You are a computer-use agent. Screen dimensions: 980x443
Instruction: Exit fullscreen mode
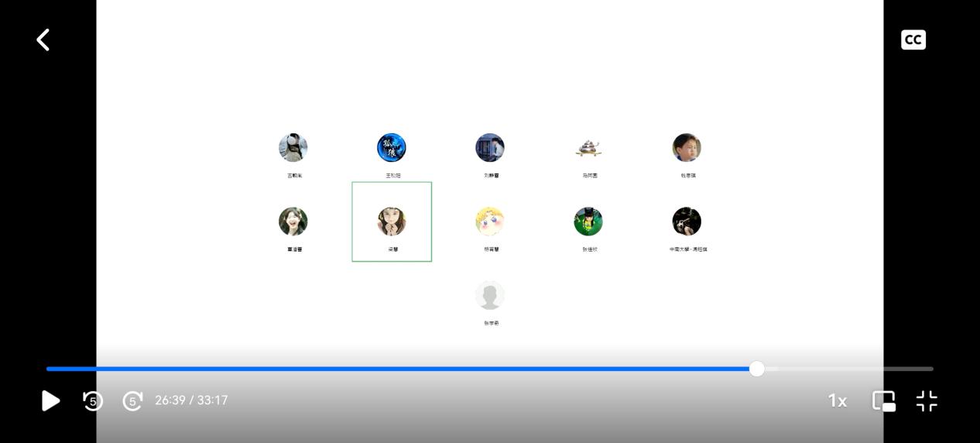927,400
